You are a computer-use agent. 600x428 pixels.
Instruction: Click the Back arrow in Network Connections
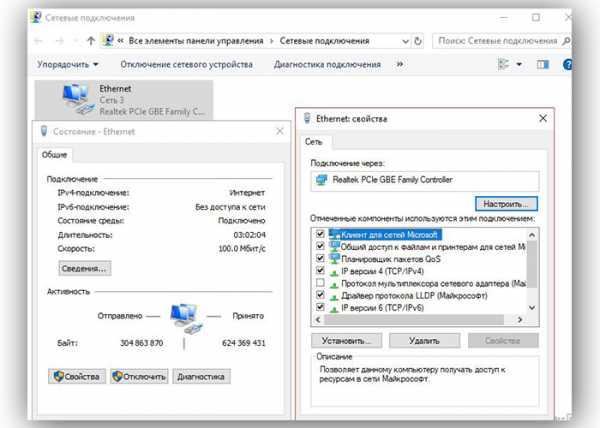38,41
